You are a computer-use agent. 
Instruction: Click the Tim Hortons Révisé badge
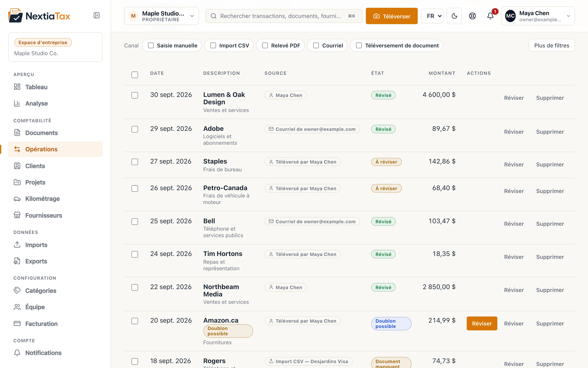pyautogui.click(x=383, y=254)
